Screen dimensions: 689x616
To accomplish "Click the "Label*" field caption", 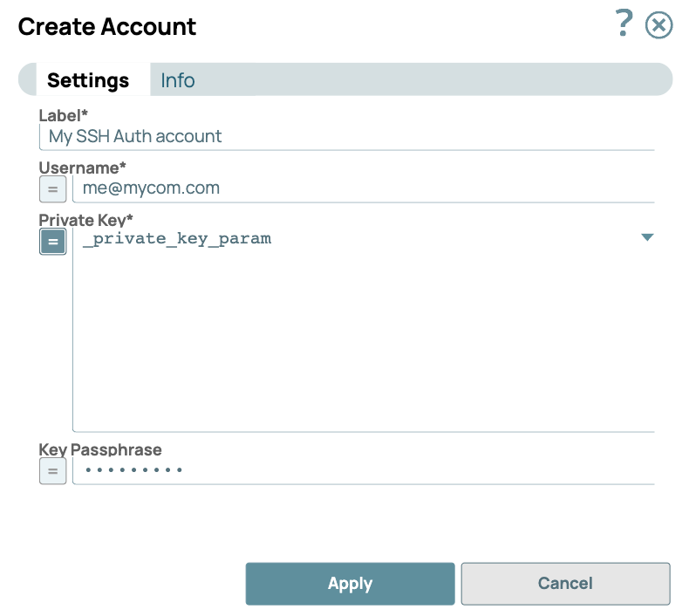I will point(64,115).
